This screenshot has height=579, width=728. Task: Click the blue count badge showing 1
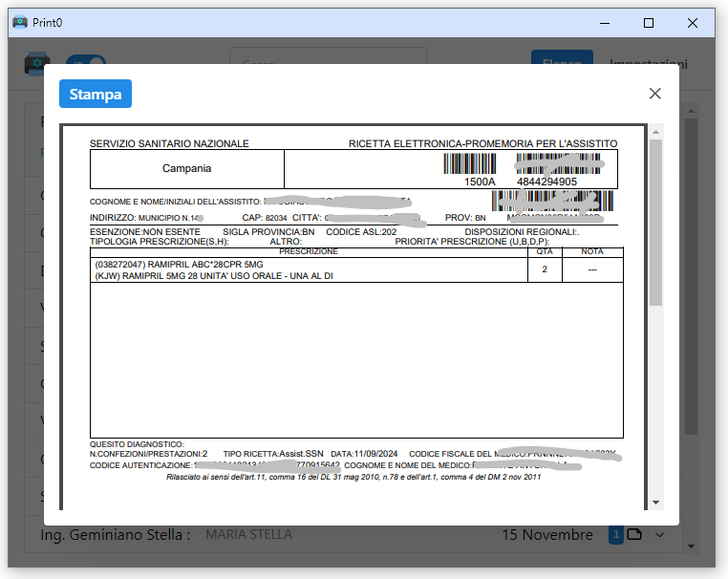coord(616,534)
